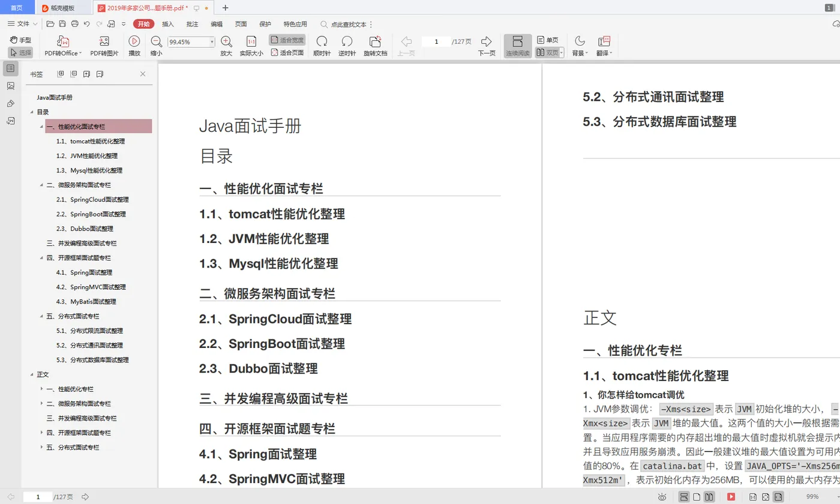Open the 99.45% zoom level dropdown

coord(212,42)
